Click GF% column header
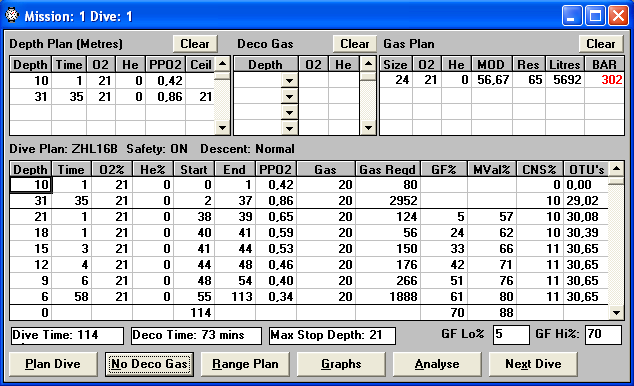 pos(444,169)
